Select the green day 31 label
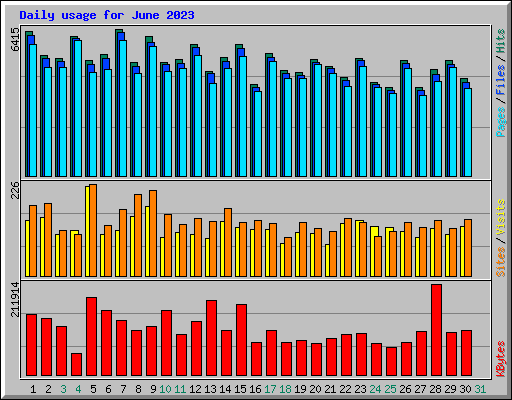 [480, 389]
